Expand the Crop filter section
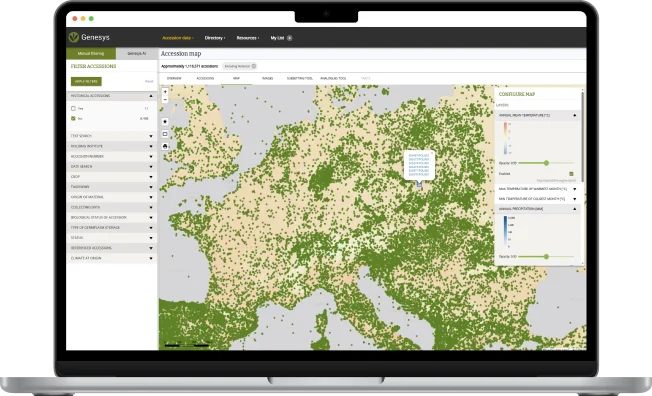The width and height of the screenshot is (652, 396). (x=111, y=177)
